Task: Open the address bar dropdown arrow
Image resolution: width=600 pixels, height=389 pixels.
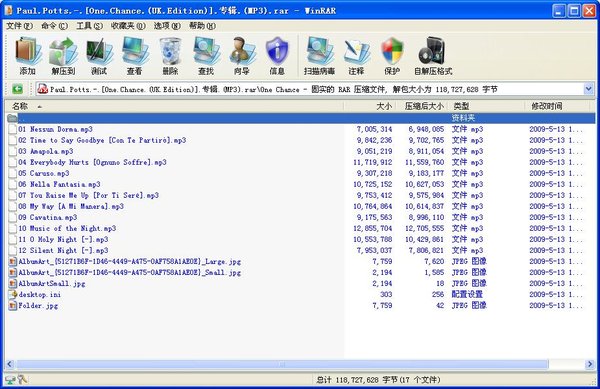Action: coord(589,89)
